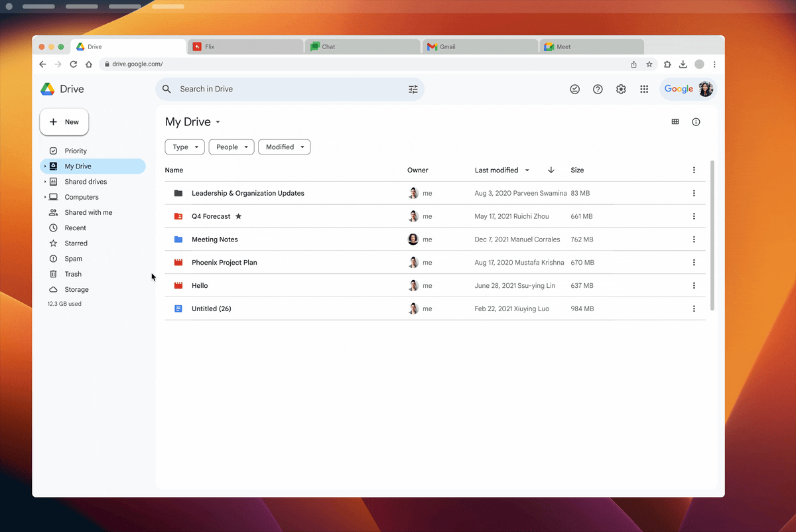
Task: Toggle the star on Q4 Forecast
Action: tap(239, 216)
